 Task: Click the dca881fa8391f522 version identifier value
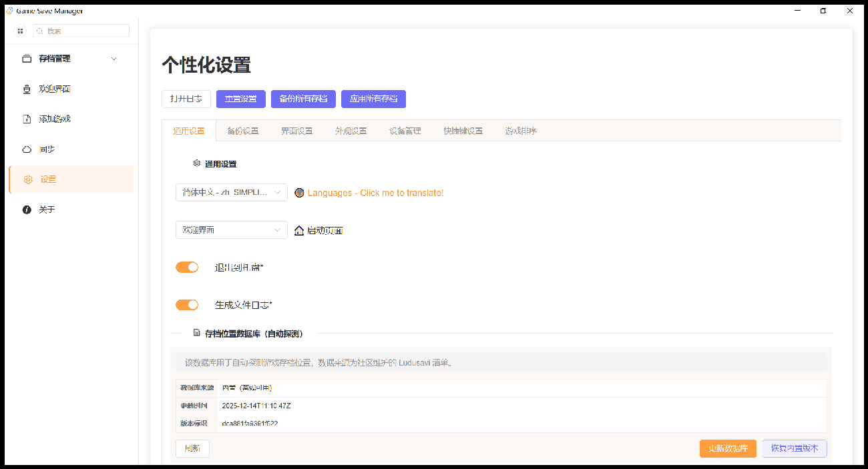[250, 424]
